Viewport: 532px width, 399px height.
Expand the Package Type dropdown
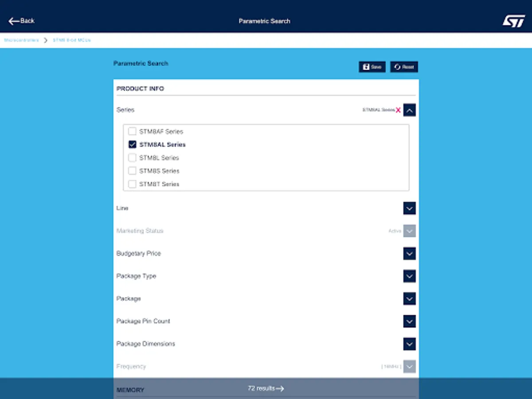tap(410, 276)
